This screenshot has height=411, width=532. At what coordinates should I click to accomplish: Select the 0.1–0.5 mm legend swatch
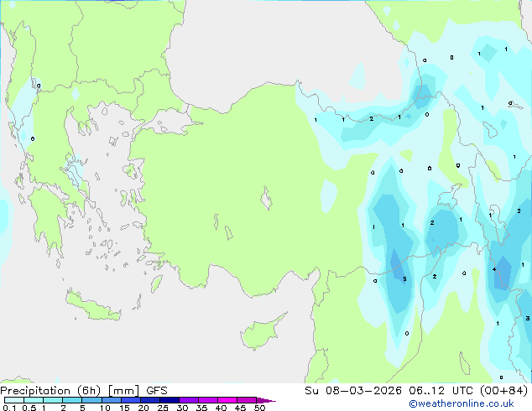click(14, 400)
